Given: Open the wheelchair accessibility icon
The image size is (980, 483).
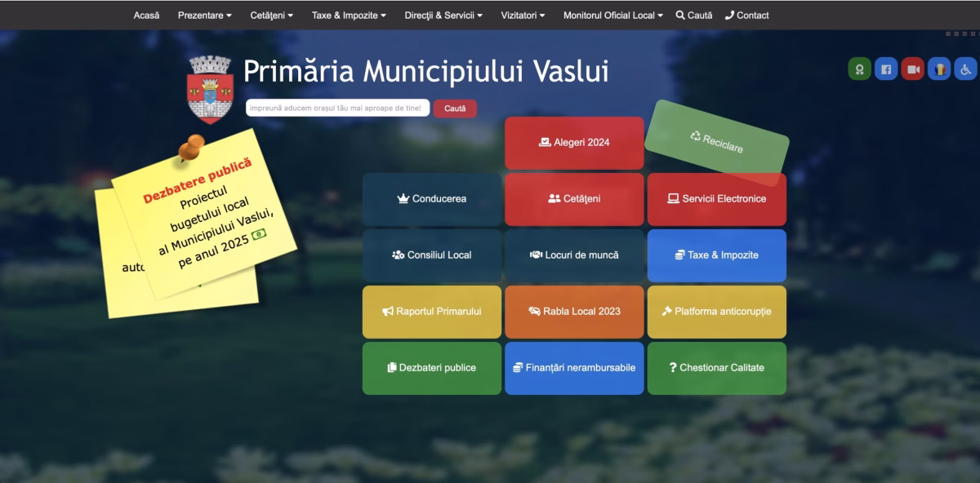Looking at the screenshot, I should point(966,69).
